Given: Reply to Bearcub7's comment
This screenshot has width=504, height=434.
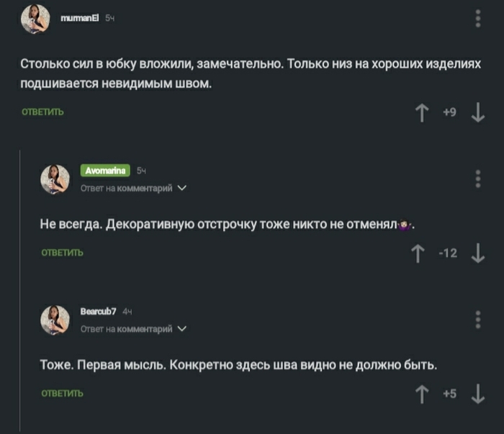Looking at the screenshot, I should click(62, 394).
